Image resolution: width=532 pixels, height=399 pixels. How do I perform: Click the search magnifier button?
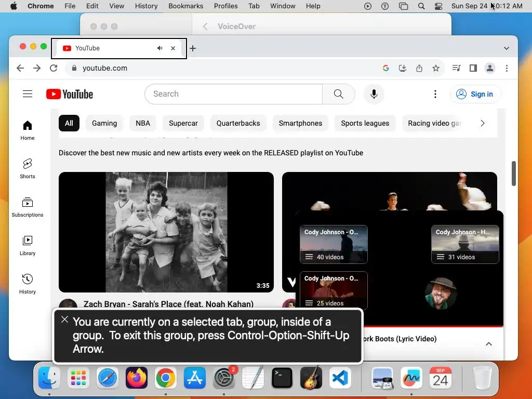[x=338, y=94]
